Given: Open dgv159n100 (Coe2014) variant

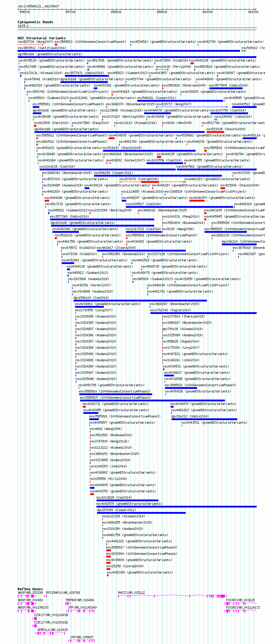Looking at the screenshot, I should 91,298.
